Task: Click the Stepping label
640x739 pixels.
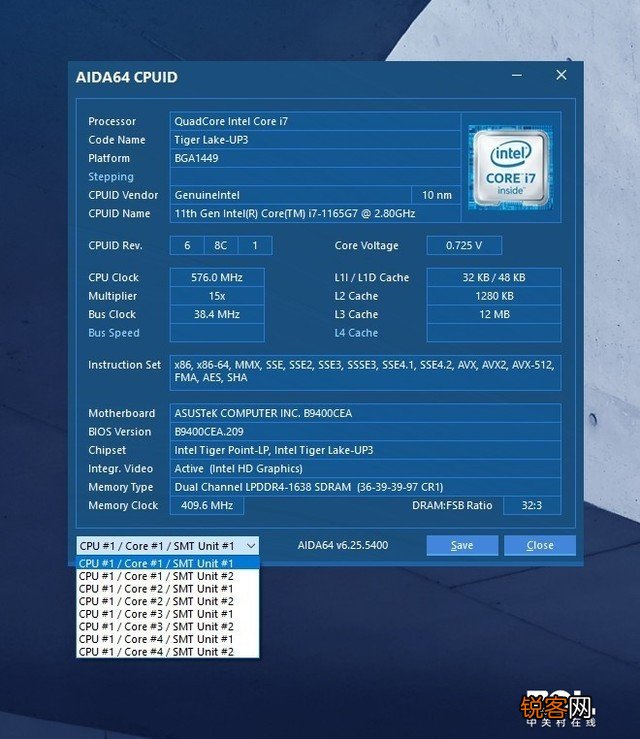Action: [x=111, y=177]
